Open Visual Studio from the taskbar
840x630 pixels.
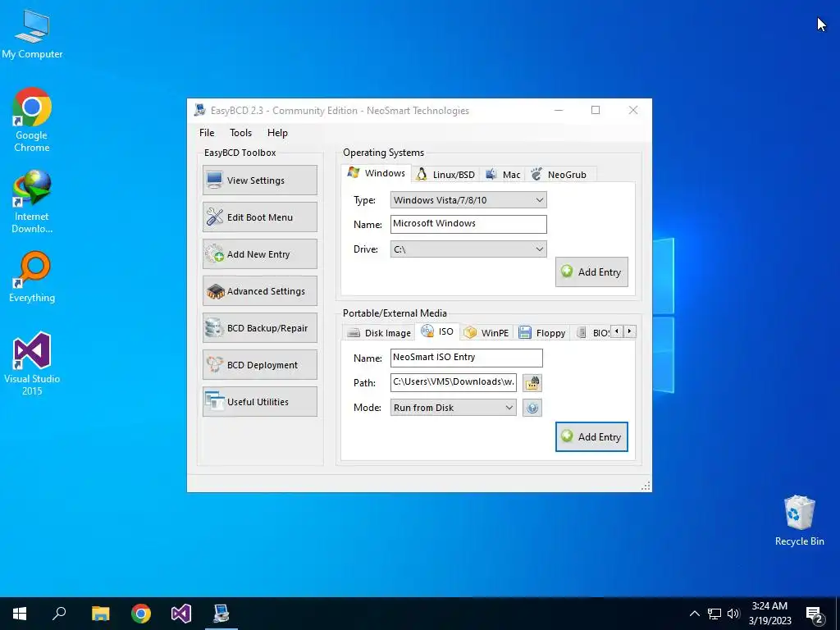(181, 614)
